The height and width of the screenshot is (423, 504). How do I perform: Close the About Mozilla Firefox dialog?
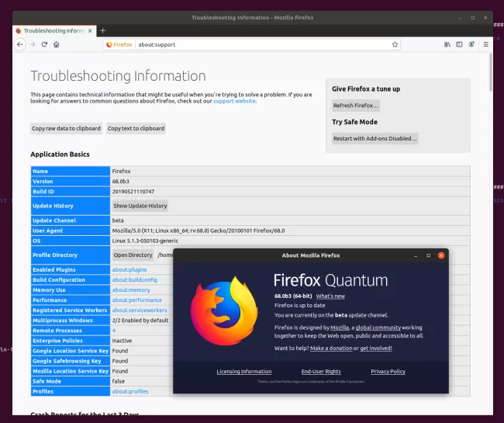[441, 255]
